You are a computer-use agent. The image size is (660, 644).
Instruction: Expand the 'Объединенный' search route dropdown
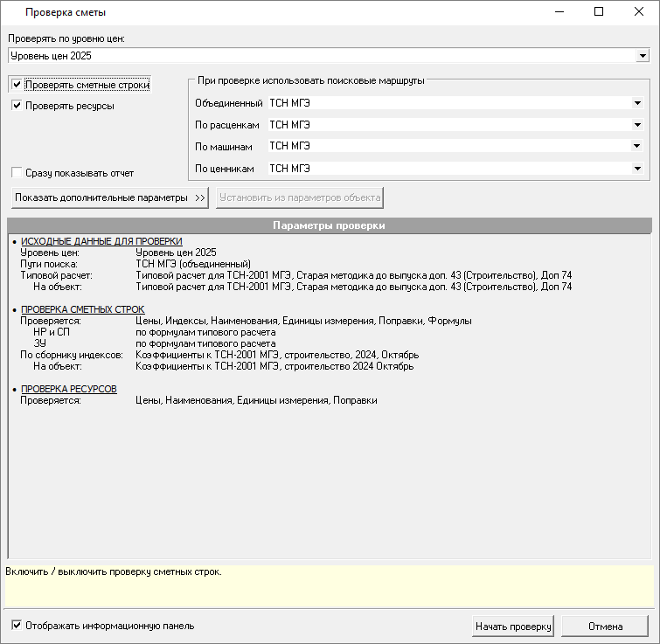[x=637, y=103]
